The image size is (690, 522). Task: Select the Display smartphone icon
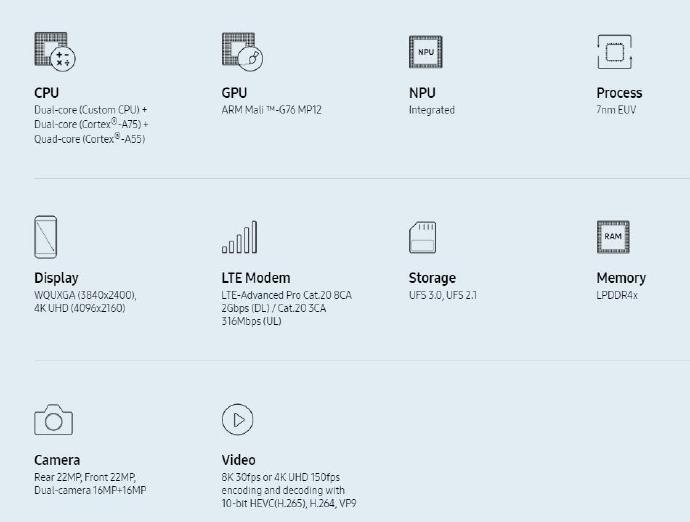[46, 237]
